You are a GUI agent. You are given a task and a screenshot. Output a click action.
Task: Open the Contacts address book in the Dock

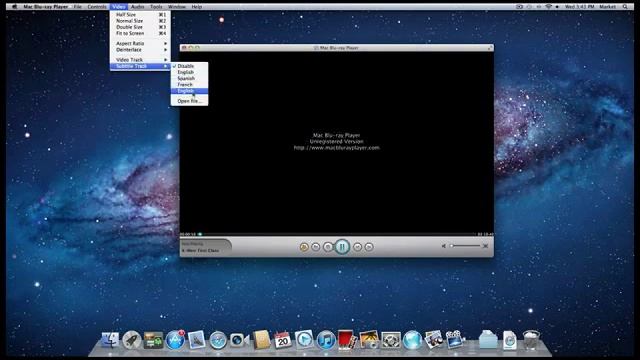point(261,340)
